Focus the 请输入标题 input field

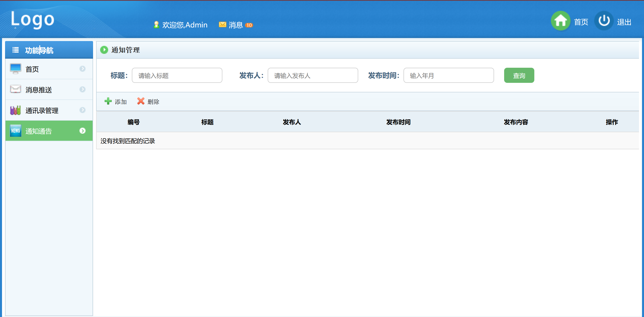(x=177, y=76)
